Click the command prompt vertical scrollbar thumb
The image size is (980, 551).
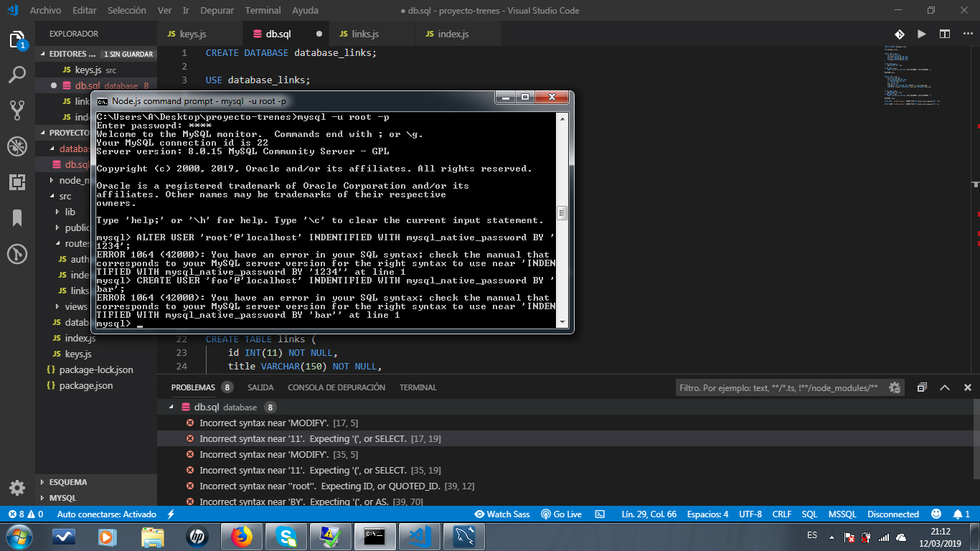pos(562,213)
